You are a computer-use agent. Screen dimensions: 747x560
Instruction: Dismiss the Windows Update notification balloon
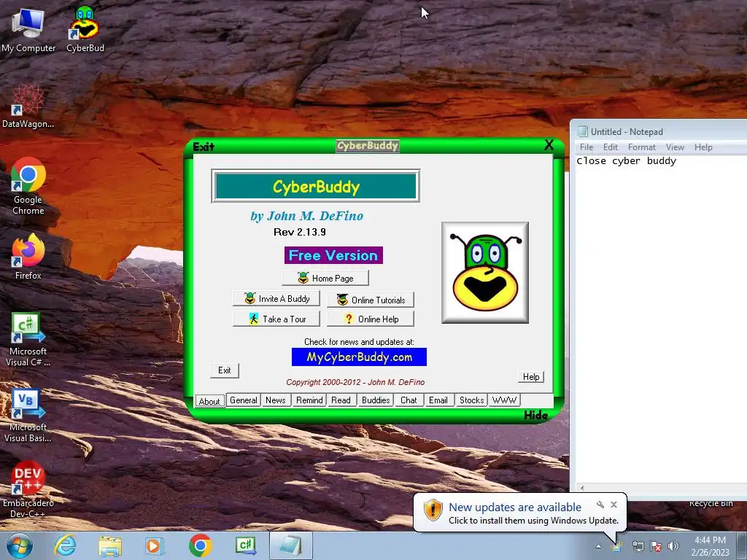click(x=614, y=505)
